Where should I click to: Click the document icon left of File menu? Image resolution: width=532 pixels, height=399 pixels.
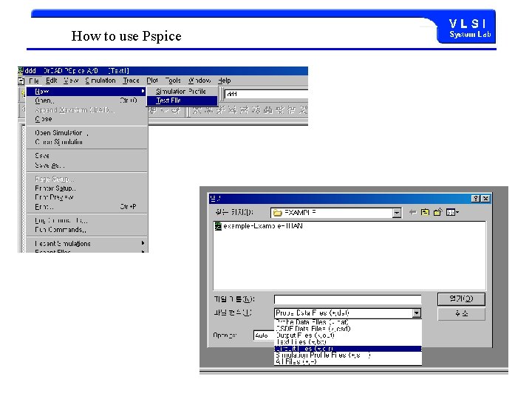(21, 81)
